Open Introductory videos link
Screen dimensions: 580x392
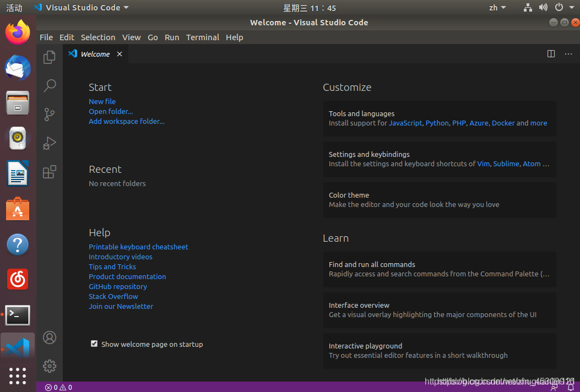(121, 257)
